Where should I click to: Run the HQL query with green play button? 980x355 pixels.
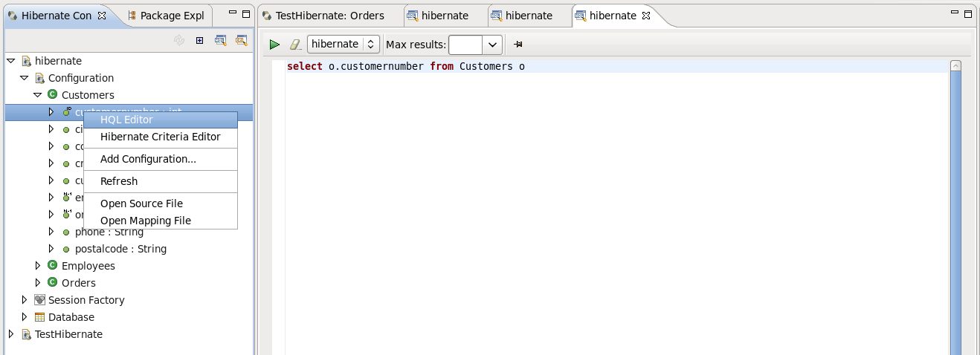point(274,45)
